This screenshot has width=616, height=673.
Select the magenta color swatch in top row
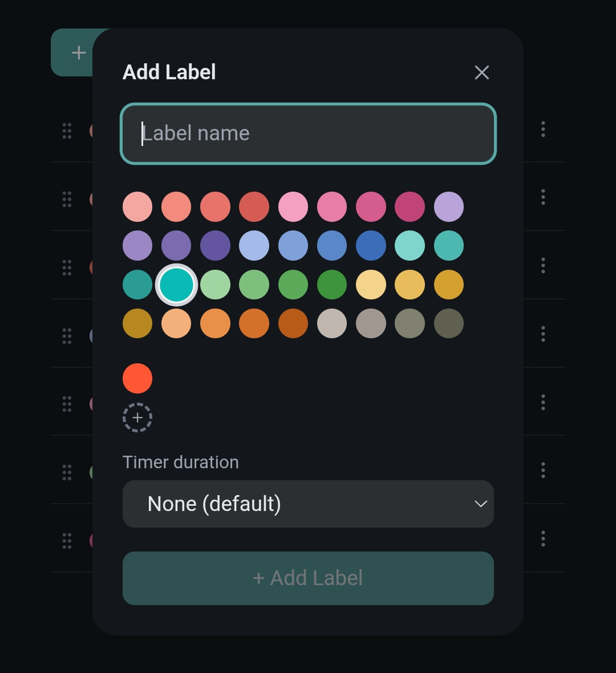410,206
